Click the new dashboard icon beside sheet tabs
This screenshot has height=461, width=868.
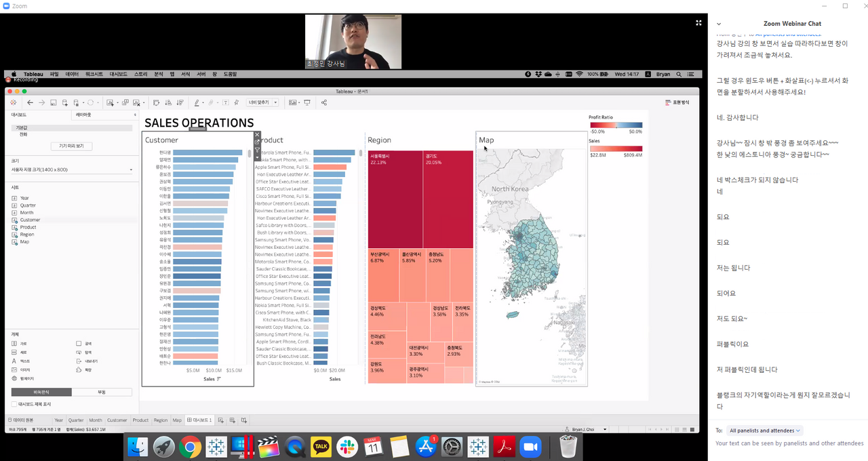pyautogui.click(x=233, y=420)
